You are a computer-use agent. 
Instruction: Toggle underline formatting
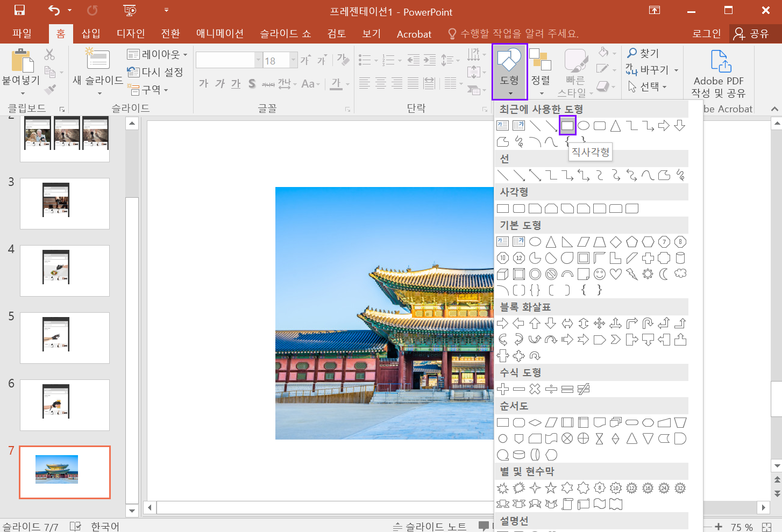pyautogui.click(x=236, y=83)
